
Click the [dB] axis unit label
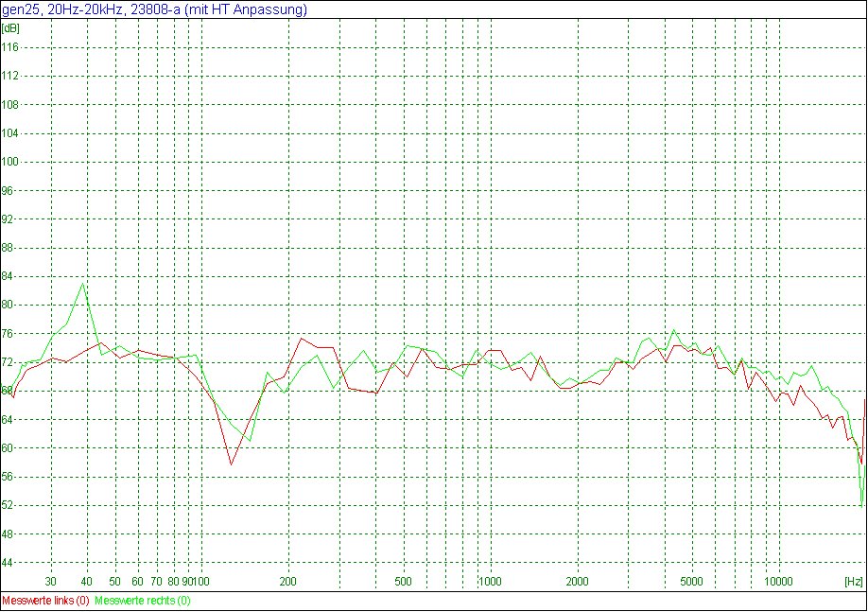[x=10, y=28]
